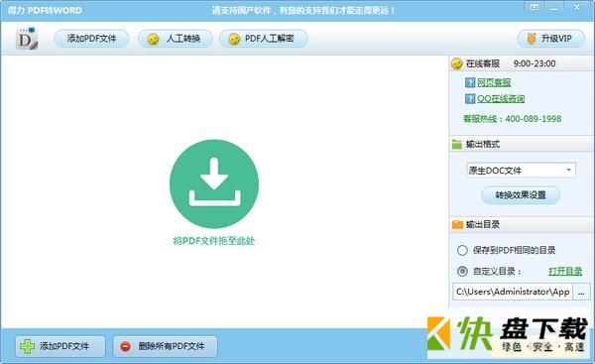
Task: Click the 在线客服 smiley icon
Action: coord(457,63)
